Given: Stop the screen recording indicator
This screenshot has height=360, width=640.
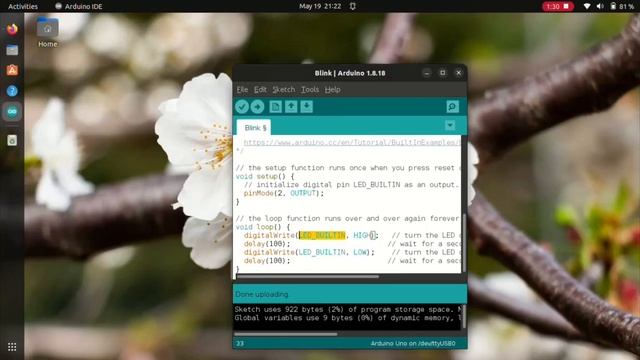Looking at the screenshot, I should (x=558, y=6).
